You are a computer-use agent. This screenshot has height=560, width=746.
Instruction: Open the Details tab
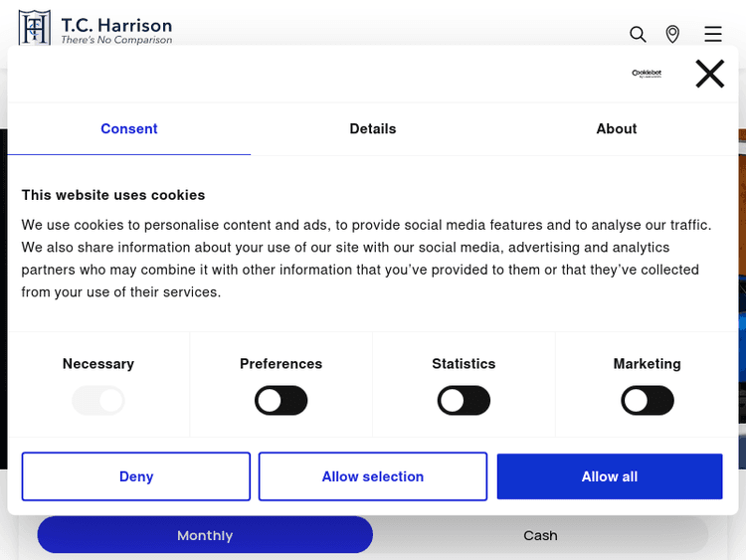373,129
